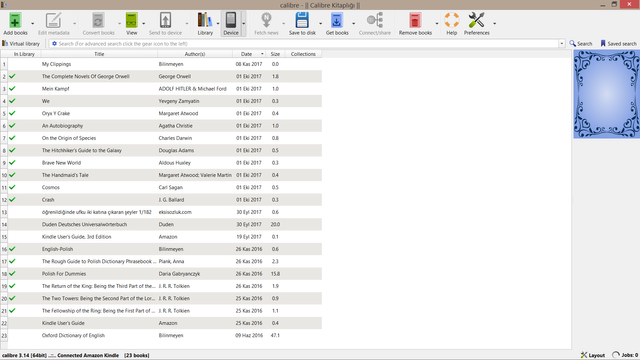Expand the Preferences dropdown arrow
Image resolution: width=640 pixels, height=360 pixels.
(x=495, y=24)
